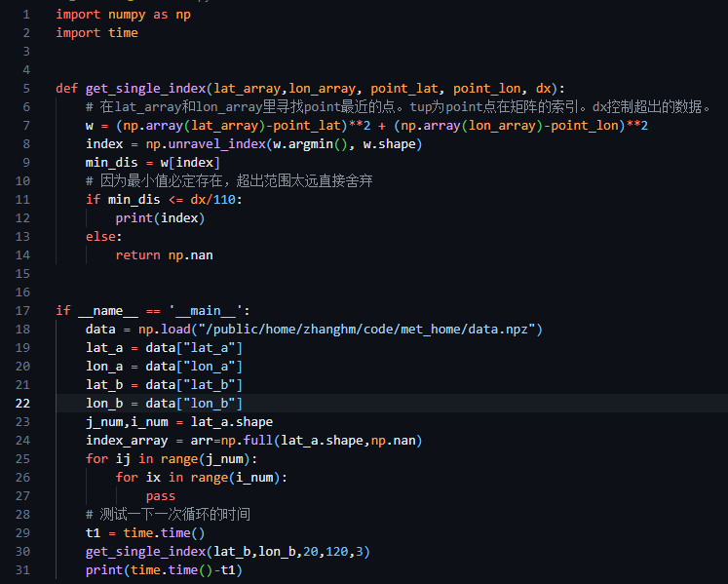Click the data["lat_a"] assignment line

click(164, 348)
